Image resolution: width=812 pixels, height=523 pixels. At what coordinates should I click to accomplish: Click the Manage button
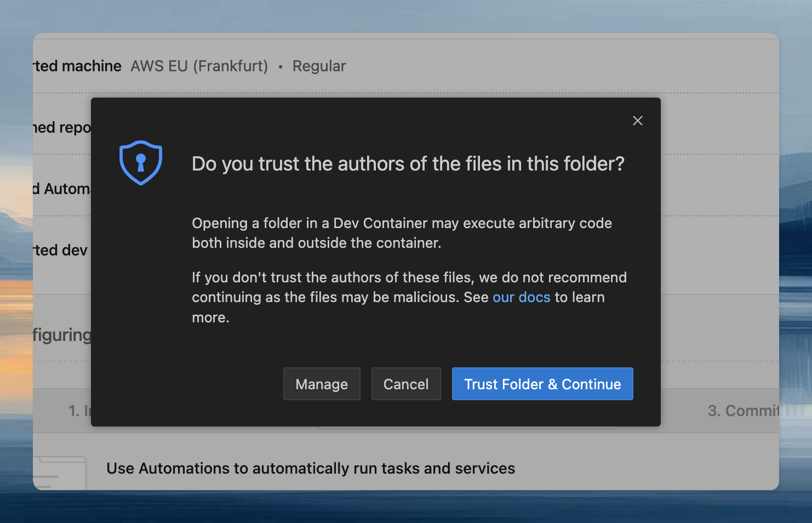click(x=322, y=384)
